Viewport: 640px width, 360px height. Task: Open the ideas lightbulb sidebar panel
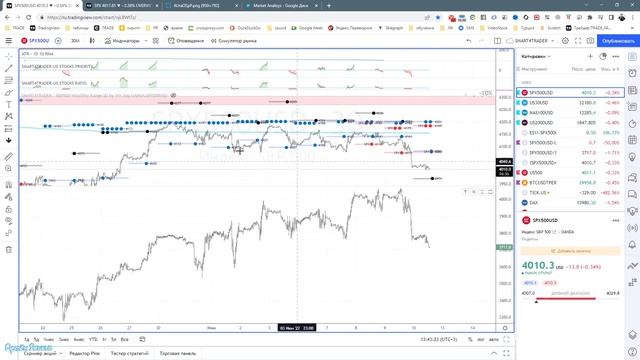click(632, 157)
